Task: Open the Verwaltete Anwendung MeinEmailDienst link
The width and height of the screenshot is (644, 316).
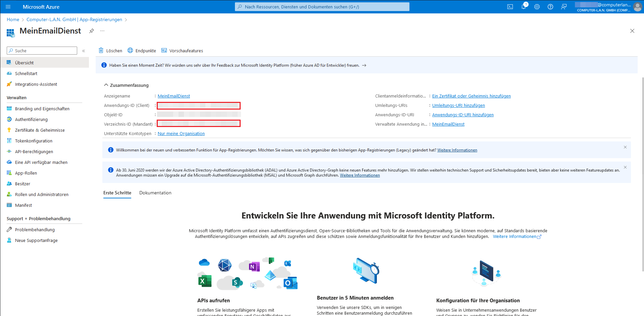Action: pos(448,124)
